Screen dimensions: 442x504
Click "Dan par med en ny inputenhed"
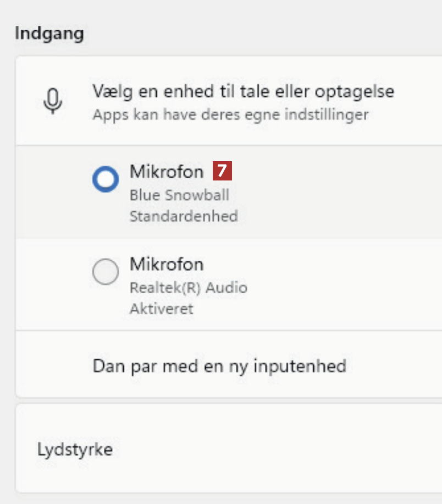tap(219, 365)
